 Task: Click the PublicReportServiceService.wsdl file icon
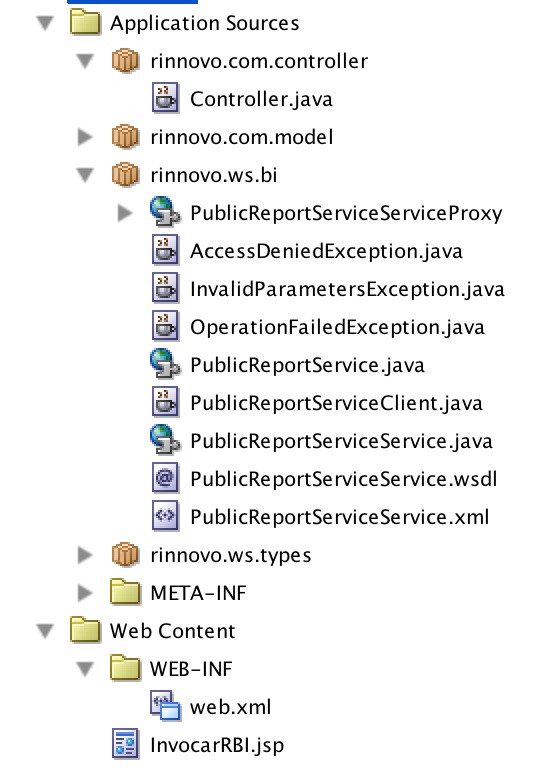click(x=165, y=478)
